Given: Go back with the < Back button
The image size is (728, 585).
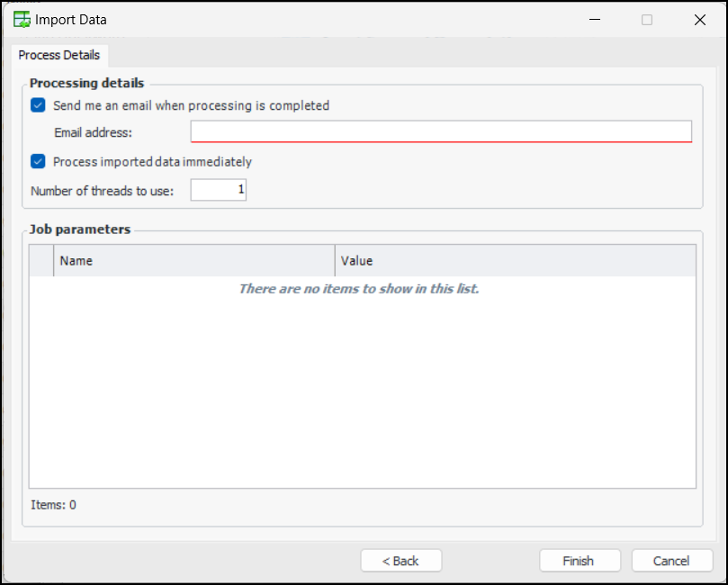Looking at the screenshot, I should (x=400, y=561).
